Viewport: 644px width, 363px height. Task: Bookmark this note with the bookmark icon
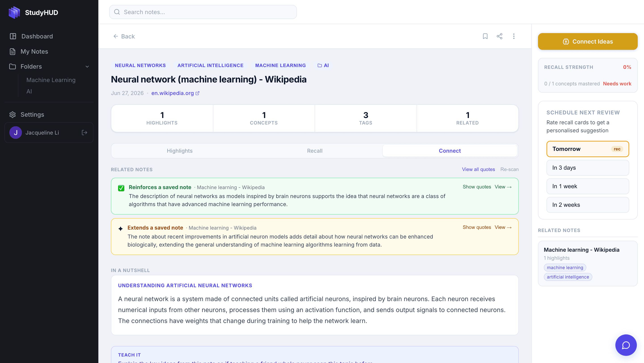coord(485,36)
